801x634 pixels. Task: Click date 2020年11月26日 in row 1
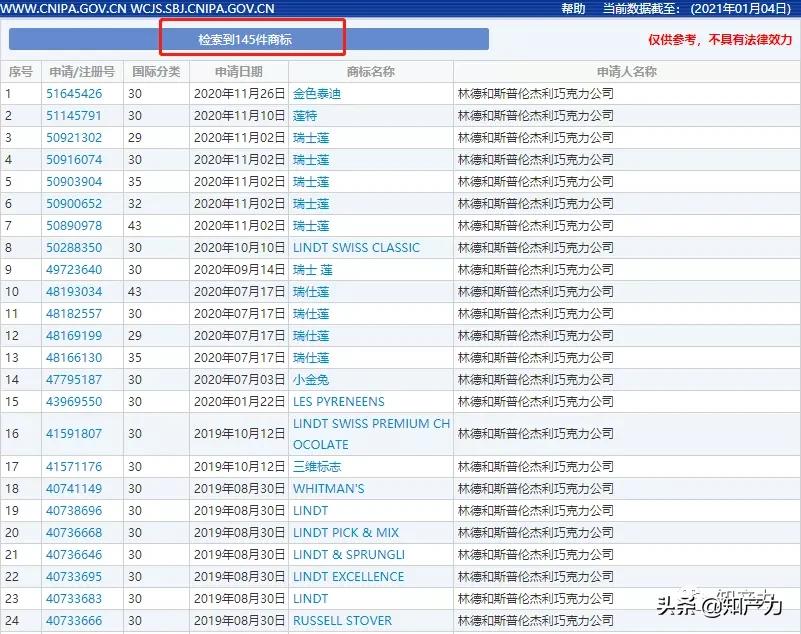click(239, 93)
